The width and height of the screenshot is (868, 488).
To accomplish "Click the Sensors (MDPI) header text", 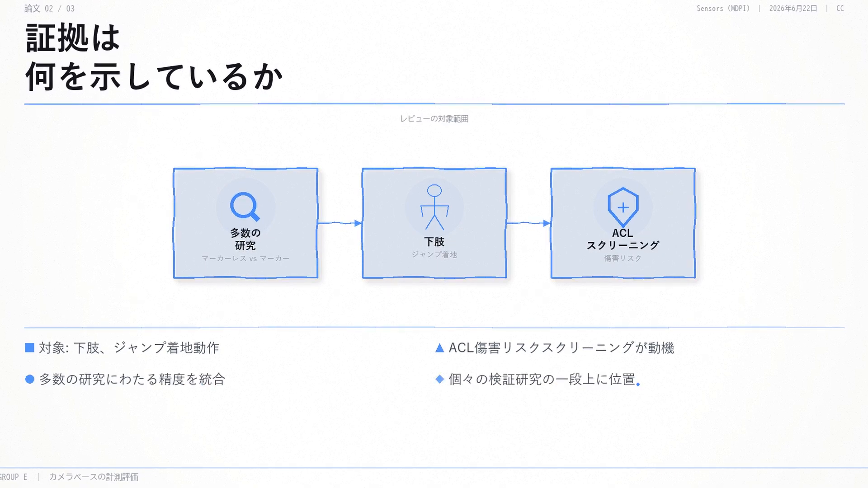I will click(x=723, y=9).
